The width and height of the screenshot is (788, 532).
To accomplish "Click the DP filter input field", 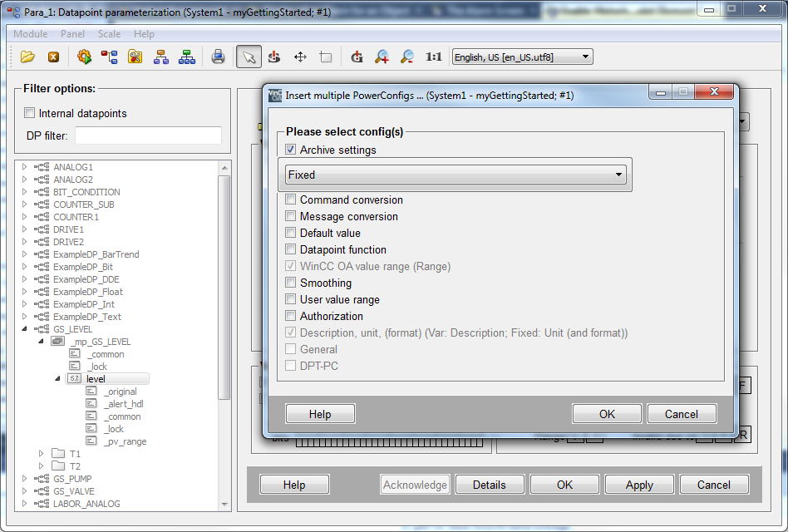I will [148, 135].
